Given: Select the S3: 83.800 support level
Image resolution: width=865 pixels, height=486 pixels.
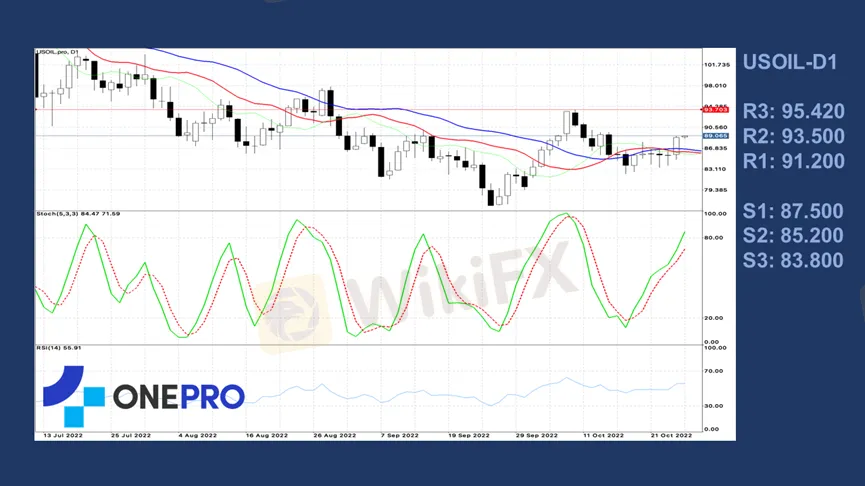Looking at the screenshot, I should coord(793,261).
